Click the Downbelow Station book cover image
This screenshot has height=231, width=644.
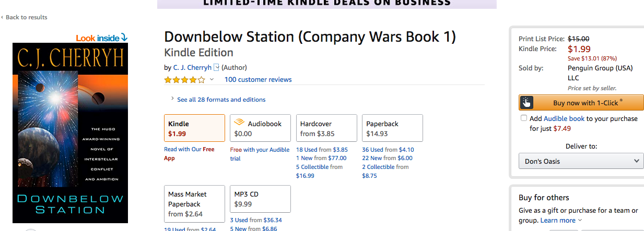(x=71, y=133)
